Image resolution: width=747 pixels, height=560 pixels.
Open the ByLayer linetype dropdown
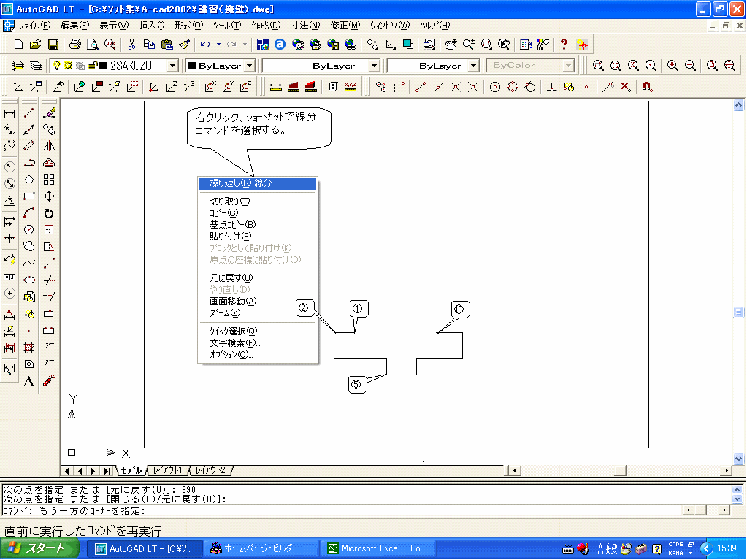click(375, 65)
